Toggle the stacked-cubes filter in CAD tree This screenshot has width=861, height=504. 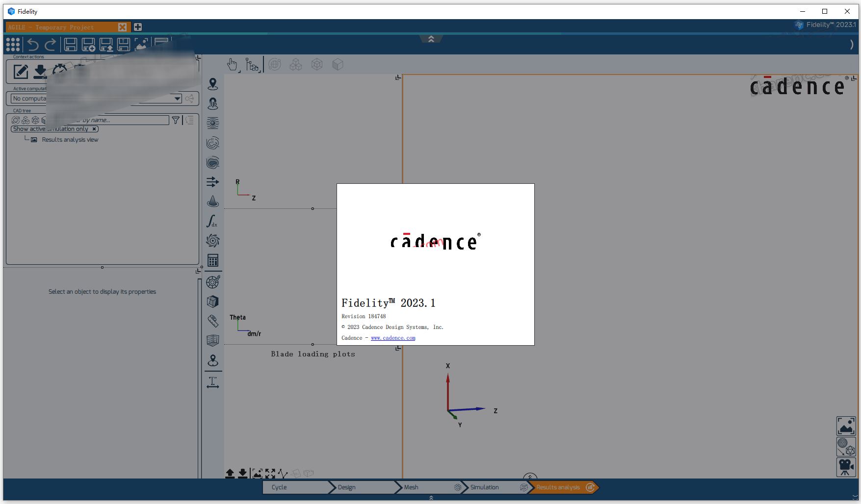click(x=26, y=120)
